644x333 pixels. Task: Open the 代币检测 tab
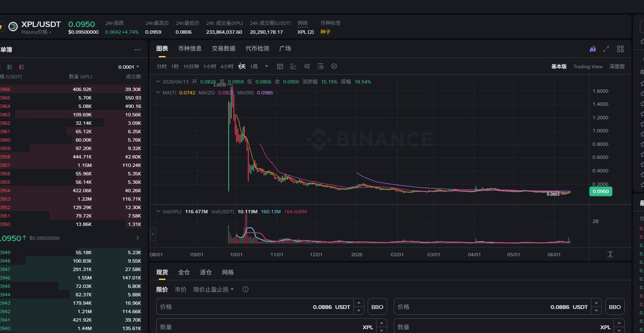click(258, 48)
